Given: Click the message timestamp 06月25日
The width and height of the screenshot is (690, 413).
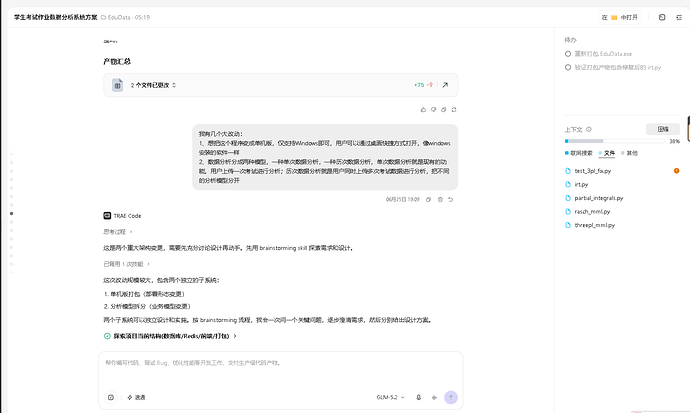Looking at the screenshot, I should (x=403, y=199).
